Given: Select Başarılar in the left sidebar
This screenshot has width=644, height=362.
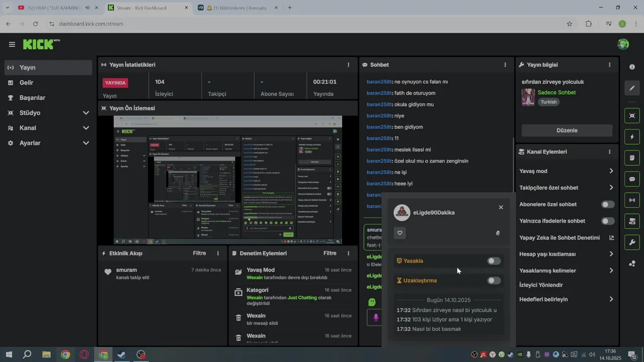Looking at the screenshot, I should (48, 98).
